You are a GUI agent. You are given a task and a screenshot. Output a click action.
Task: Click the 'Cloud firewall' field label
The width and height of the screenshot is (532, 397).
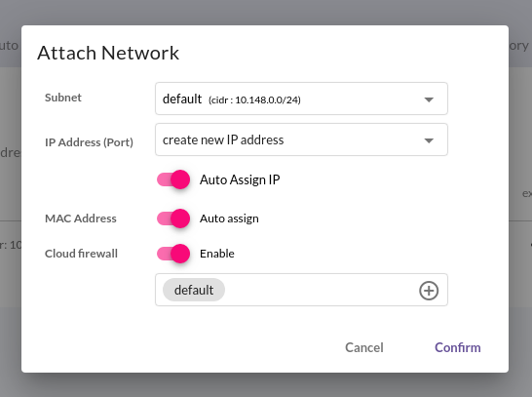[x=81, y=254]
